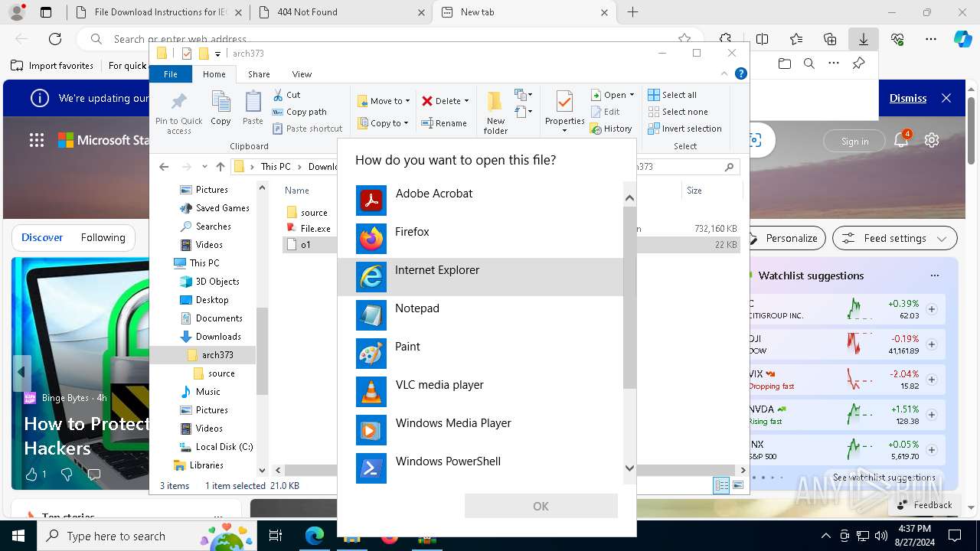980x551 pixels.
Task: Click Pin to Quick access in ribbon
Action: (x=179, y=112)
